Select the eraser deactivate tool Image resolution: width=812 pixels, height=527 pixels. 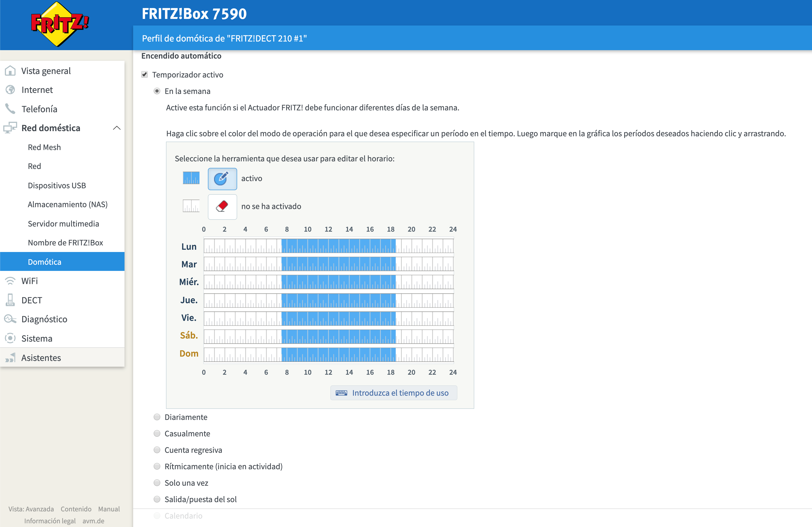click(222, 207)
